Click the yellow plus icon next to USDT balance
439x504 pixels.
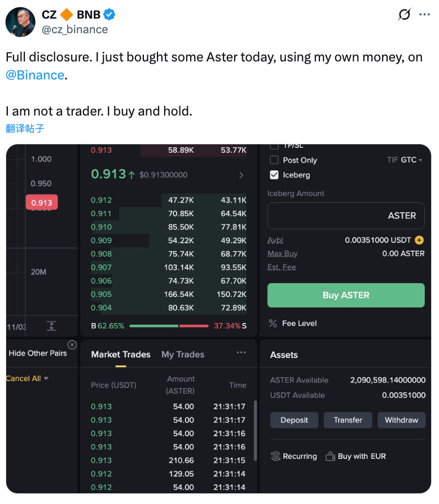(x=419, y=240)
